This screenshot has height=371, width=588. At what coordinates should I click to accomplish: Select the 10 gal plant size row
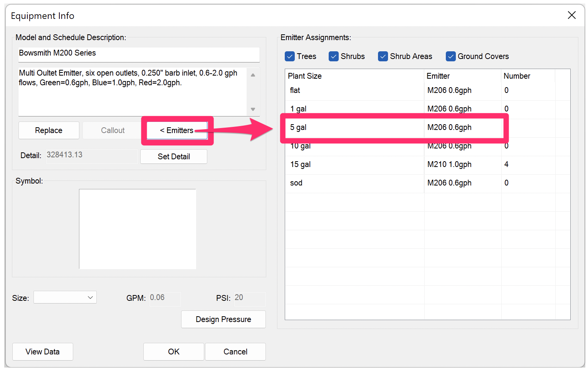428,147
